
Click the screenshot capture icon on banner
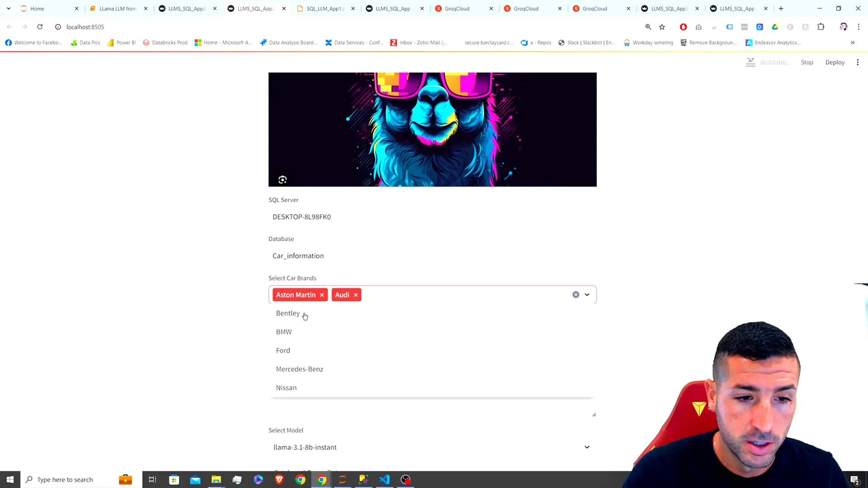pyautogui.click(x=283, y=179)
